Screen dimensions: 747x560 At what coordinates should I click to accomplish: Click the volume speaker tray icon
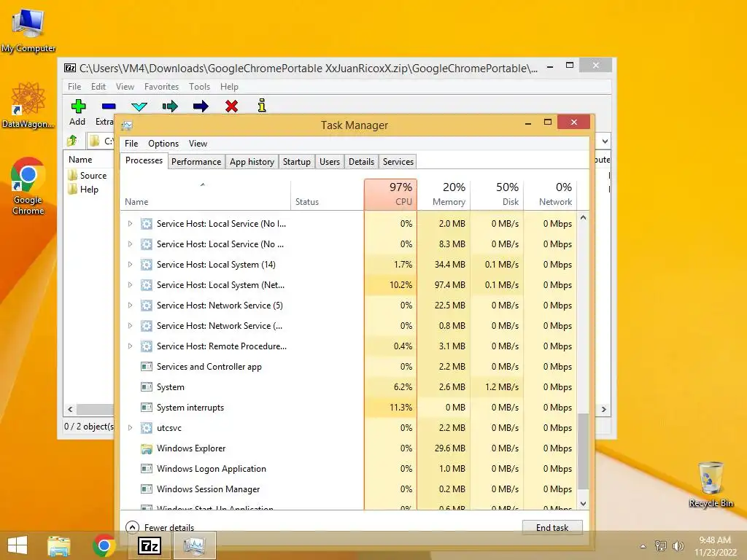point(678,546)
